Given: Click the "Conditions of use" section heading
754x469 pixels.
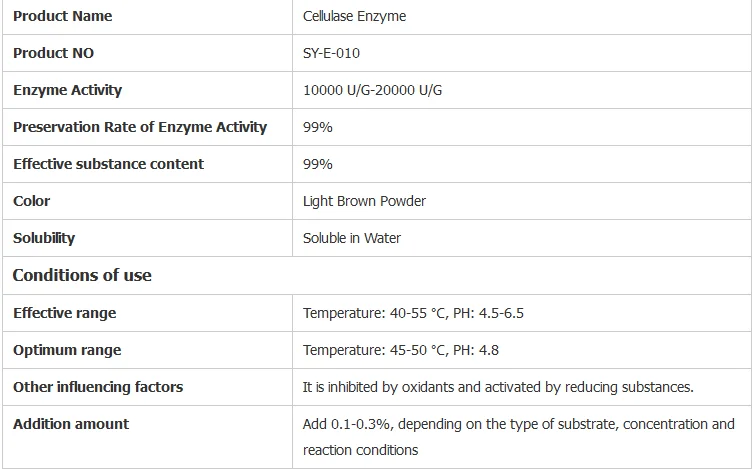Looking at the screenshot, I should (x=82, y=275).
